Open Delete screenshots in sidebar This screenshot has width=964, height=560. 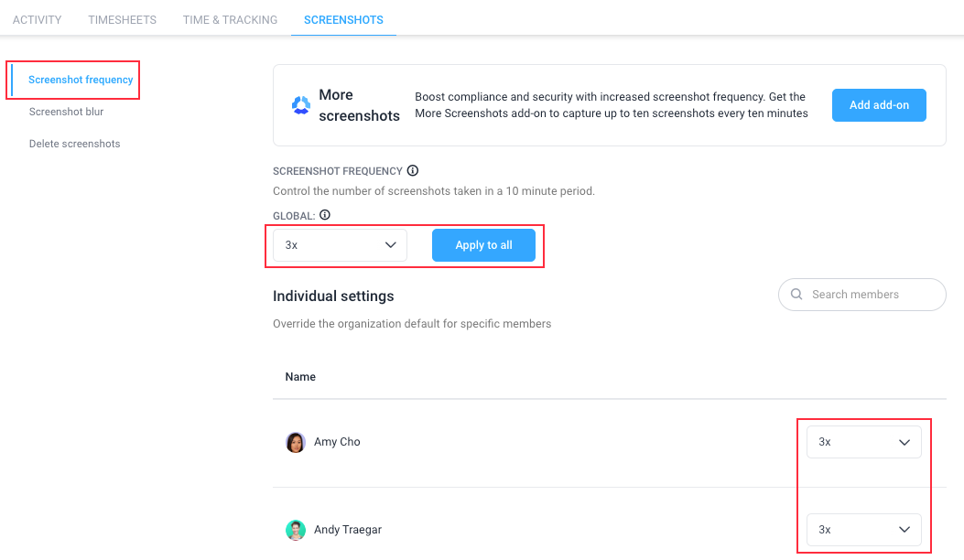74,144
